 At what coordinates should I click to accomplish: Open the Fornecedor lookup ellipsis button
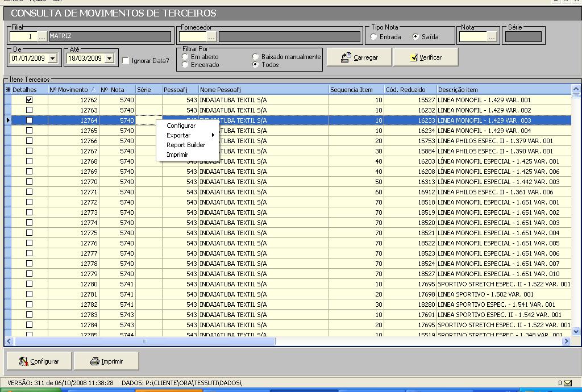[211, 37]
